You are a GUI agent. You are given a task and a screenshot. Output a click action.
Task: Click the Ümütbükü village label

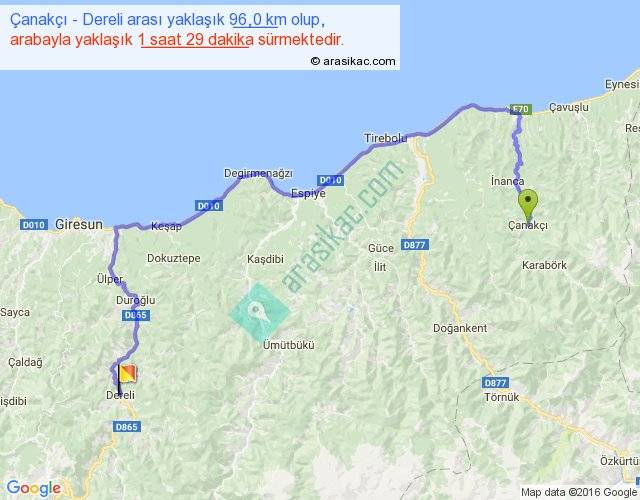click(288, 344)
